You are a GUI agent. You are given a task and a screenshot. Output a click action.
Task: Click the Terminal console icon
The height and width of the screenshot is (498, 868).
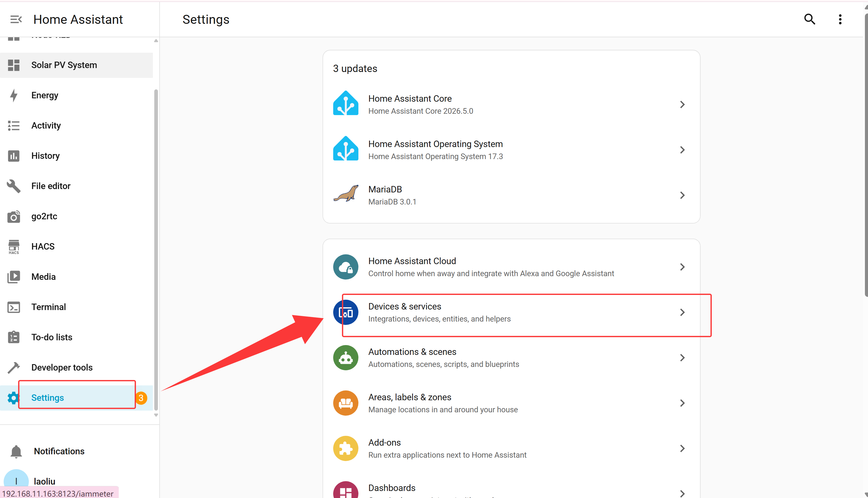[14, 307]
